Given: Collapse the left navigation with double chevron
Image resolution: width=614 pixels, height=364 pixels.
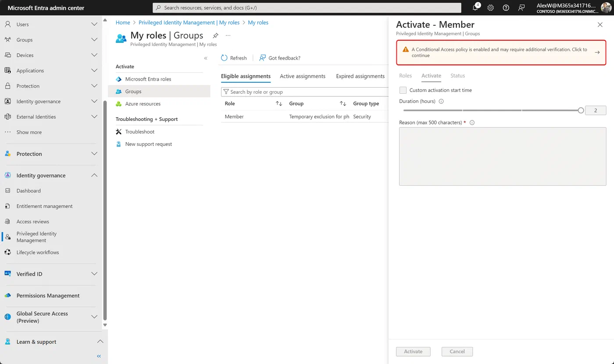Looking at the screenshot, I should coord(99,356).
